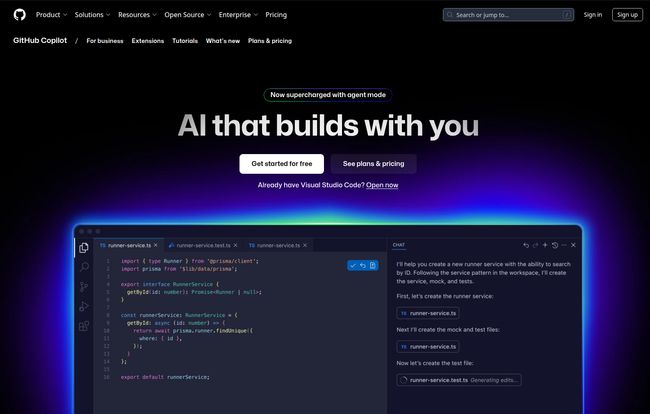Open the runner-service.test.ts Generating edits chip
This screenshot has width=650, height=414.
(x=459, y=380)
